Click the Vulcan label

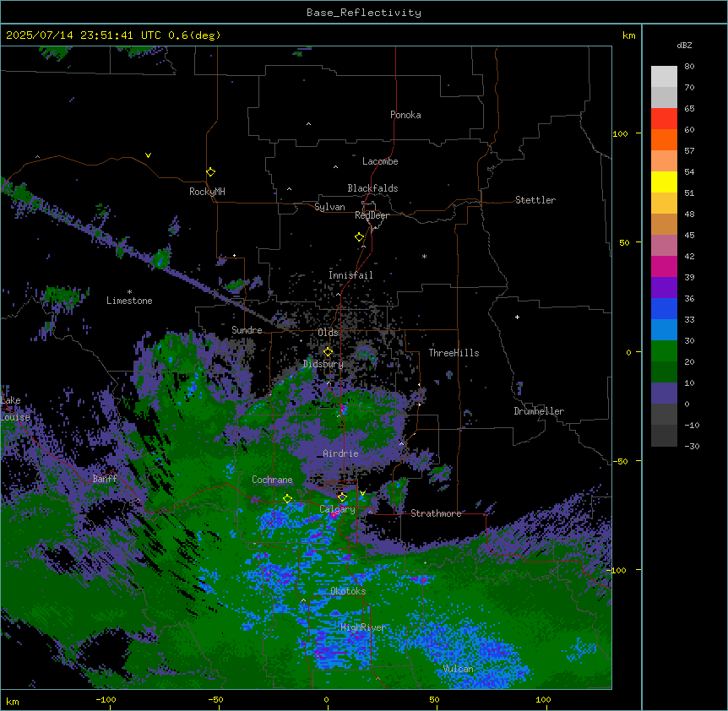459,669
